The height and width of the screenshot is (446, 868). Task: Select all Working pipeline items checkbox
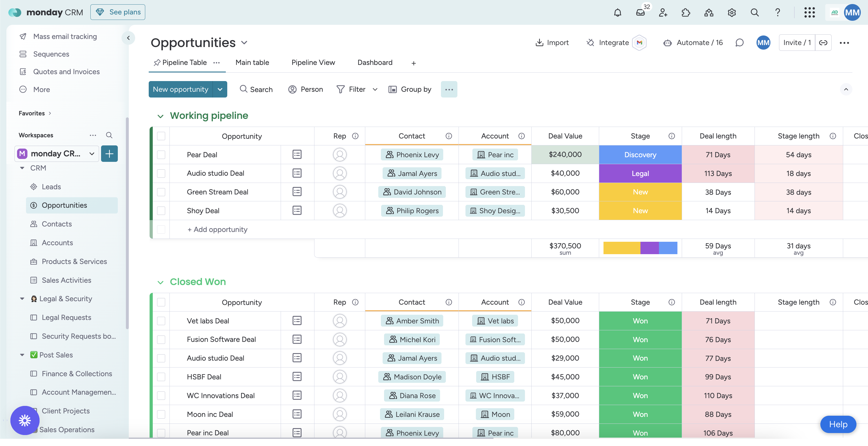coord(161,136)
